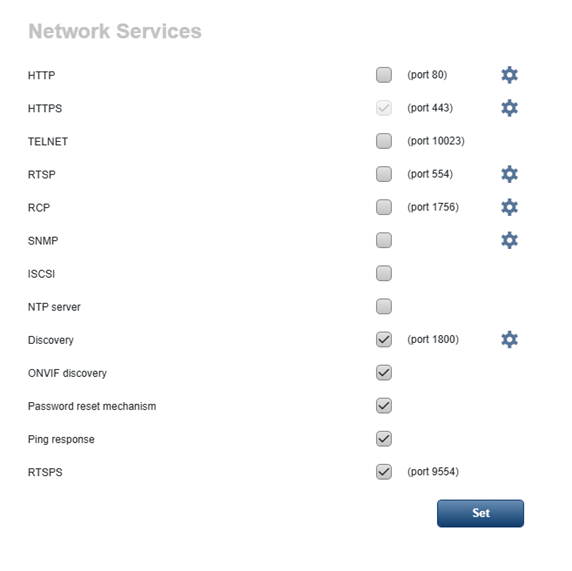Viewport: 572px width, 571px height.
Task: Enable the SNMP checkbox
Action: point(384,240)
